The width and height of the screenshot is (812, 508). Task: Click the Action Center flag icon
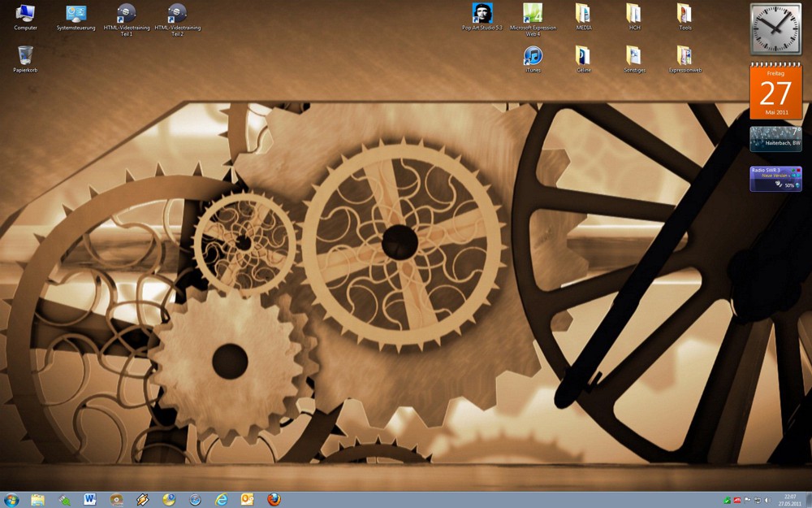[747, 500]
